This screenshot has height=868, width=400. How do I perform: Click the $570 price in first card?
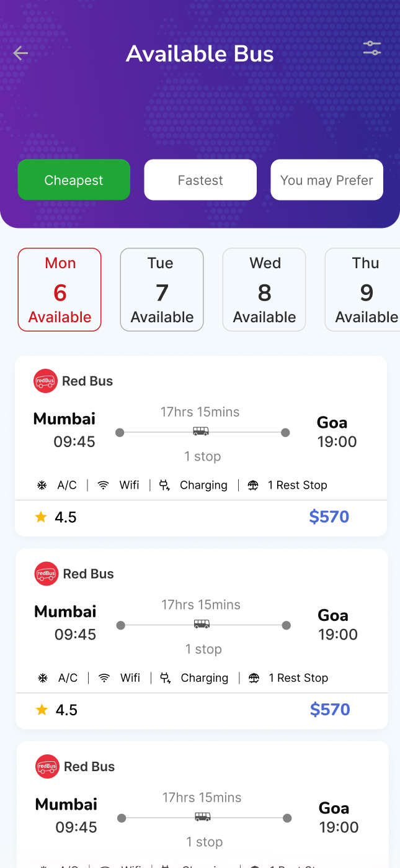point(329,517)
